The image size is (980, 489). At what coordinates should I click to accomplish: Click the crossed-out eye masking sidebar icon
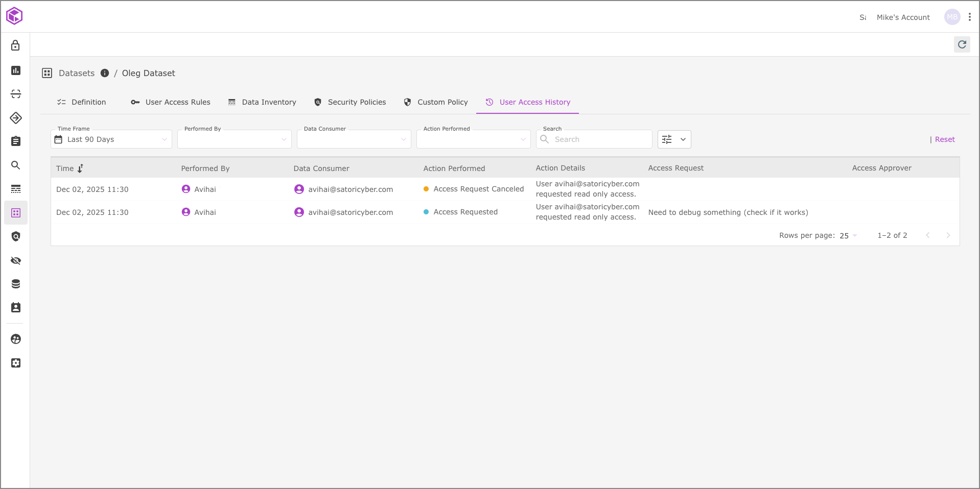pyautogui.click(x=16, y=261)
